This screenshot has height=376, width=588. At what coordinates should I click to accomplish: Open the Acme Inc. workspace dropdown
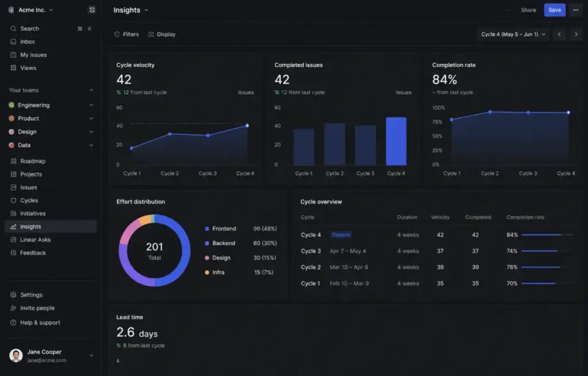click(x=51, y=10)
